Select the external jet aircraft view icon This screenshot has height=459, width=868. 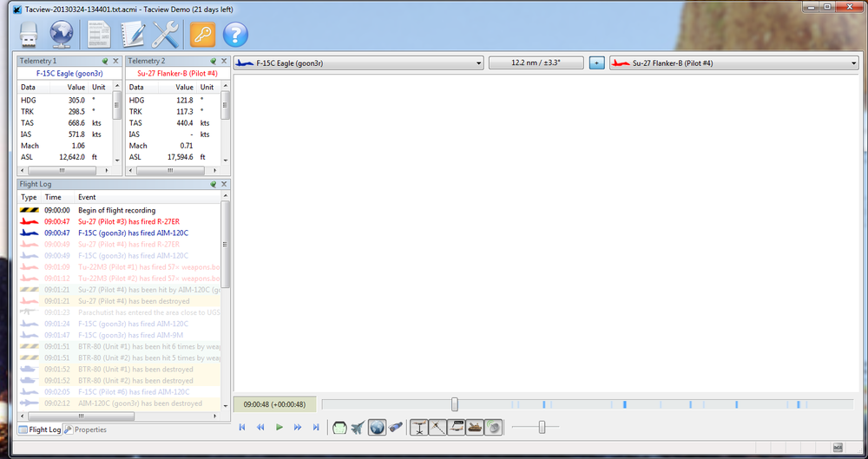click(358, 428)
